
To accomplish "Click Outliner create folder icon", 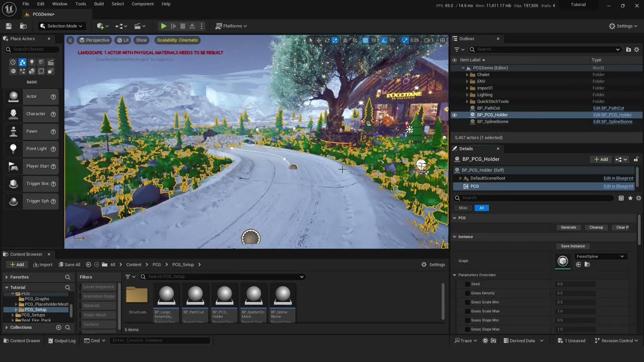I will (x=628, y=49).
